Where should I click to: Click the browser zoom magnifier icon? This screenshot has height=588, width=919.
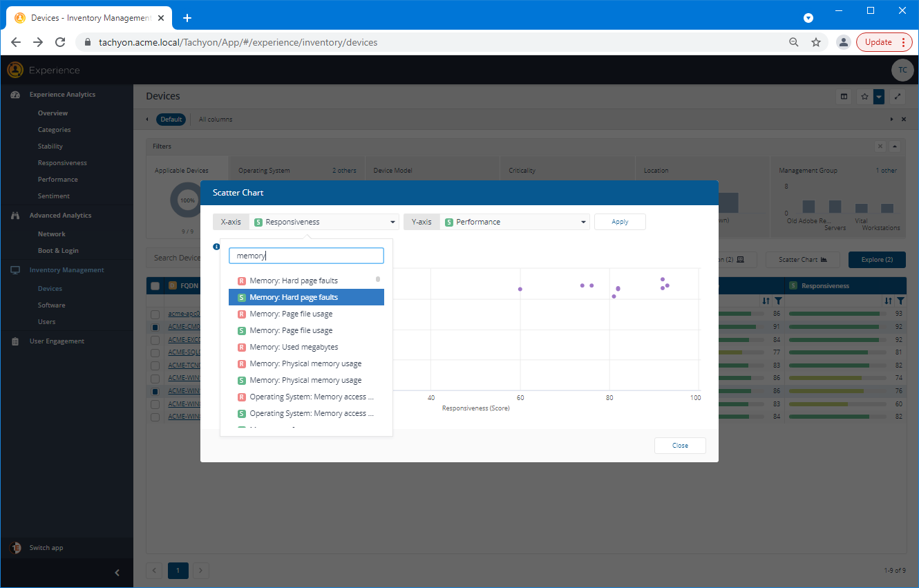[794, 42]
